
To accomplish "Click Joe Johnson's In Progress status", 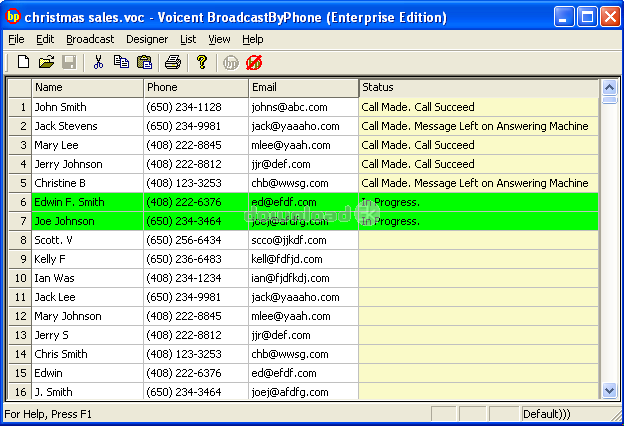I will coord(479,221).
